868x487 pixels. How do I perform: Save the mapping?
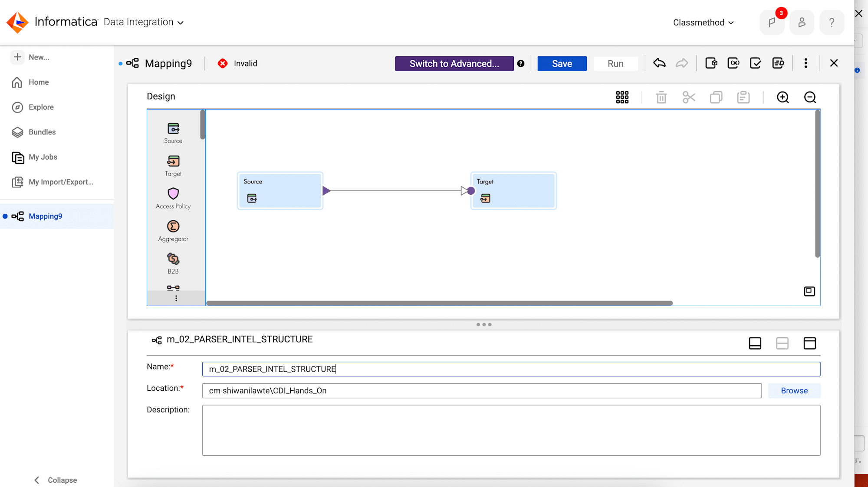point(562,64)
